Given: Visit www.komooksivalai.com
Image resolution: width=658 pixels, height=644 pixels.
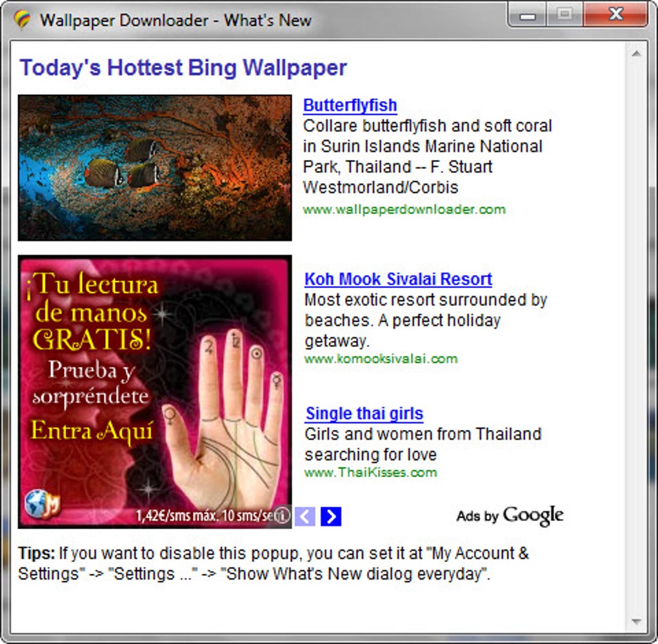Looking at the screenshot, I should pos(381,359).
